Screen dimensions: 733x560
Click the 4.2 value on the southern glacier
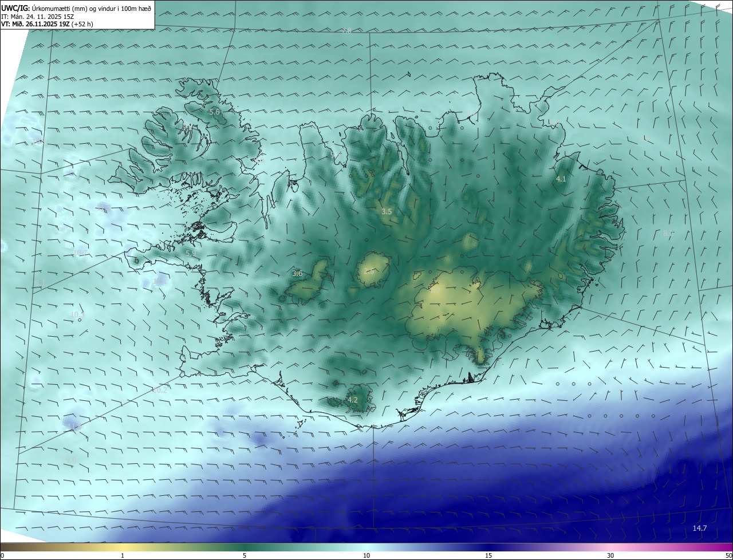(x=353, y=400)
